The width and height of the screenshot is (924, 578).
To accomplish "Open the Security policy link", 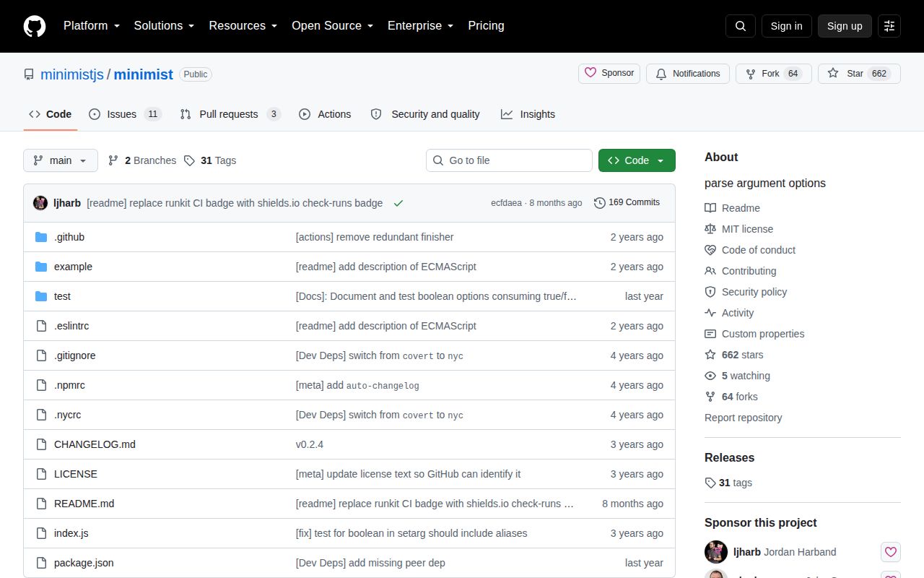I will pyautogui.click(x=746, y=292).
